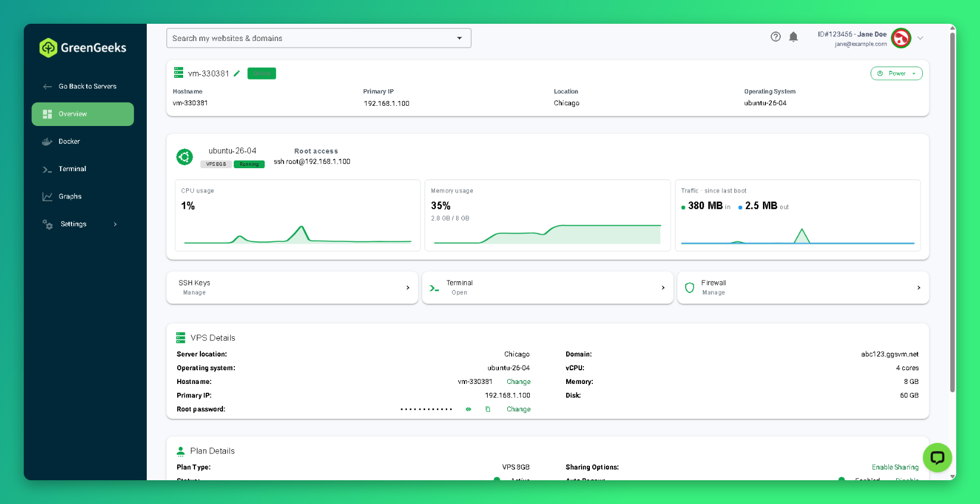Open SSH Keys card chevron
Image resolution: width=980 pixels, height=504 pixels.
pos(408,288)
